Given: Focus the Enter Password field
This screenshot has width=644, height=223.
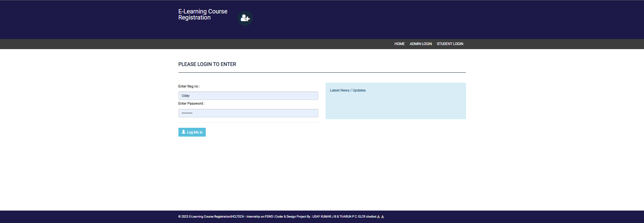Looking at the screenshot, I should (248, 113).
